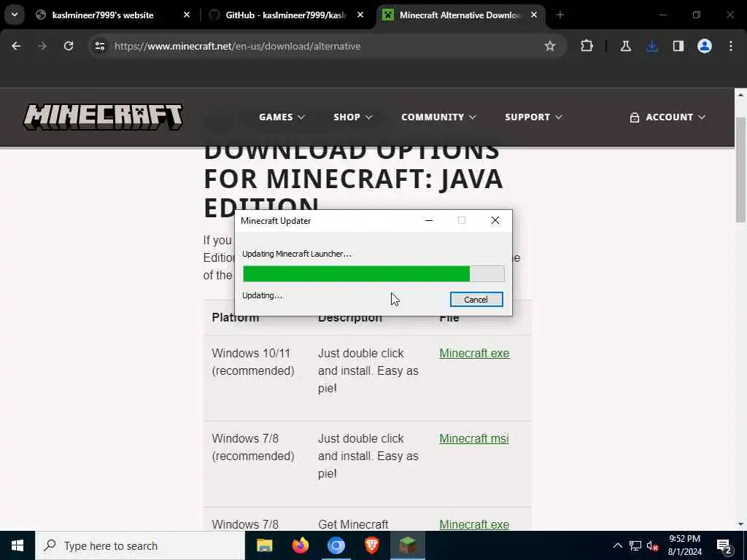Click the taskbar search box

point(140,545)
